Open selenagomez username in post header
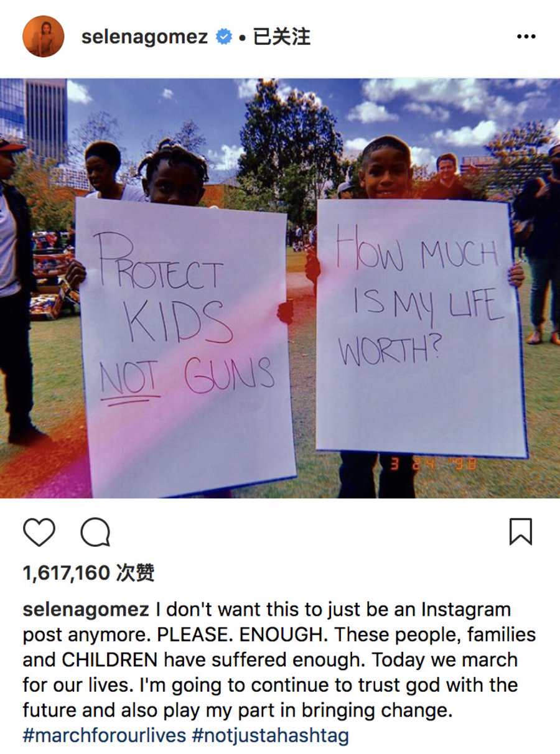 click(144, 37)
